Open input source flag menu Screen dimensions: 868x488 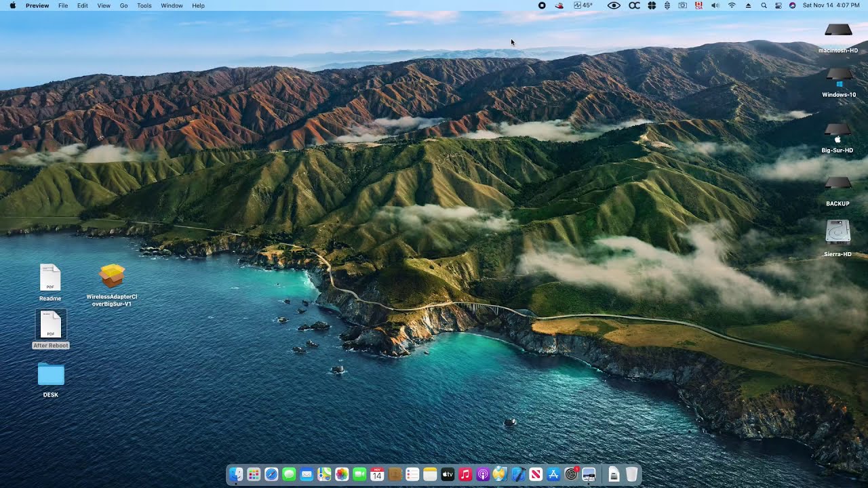(x=699, y=5)
